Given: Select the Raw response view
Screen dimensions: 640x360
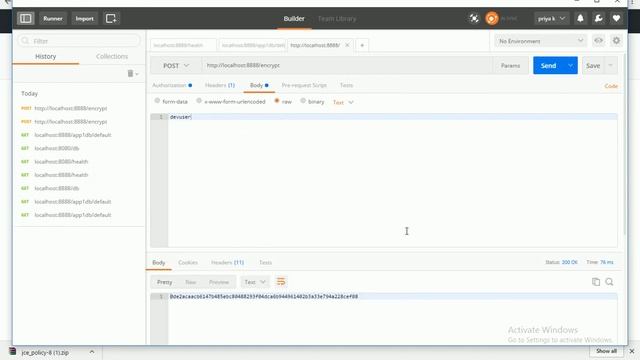Looking at the screenshot, I should pyautogui.click(x=191, y=282).
